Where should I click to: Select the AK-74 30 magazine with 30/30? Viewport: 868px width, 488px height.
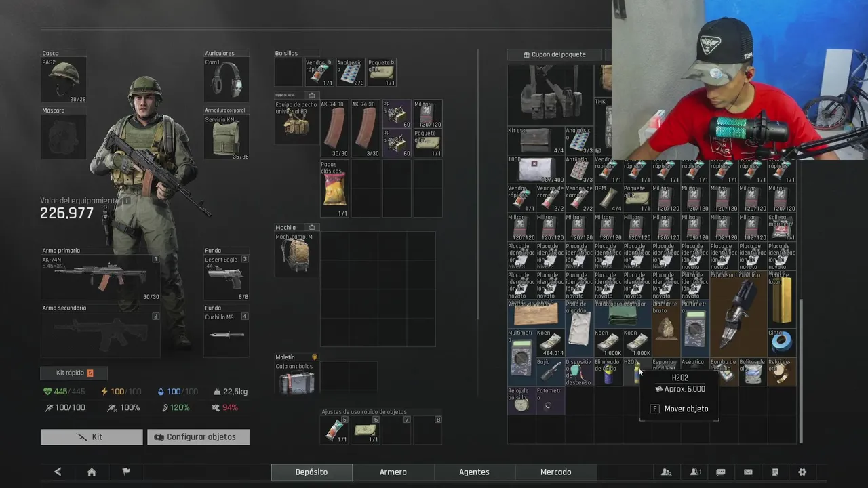(334, 129)
